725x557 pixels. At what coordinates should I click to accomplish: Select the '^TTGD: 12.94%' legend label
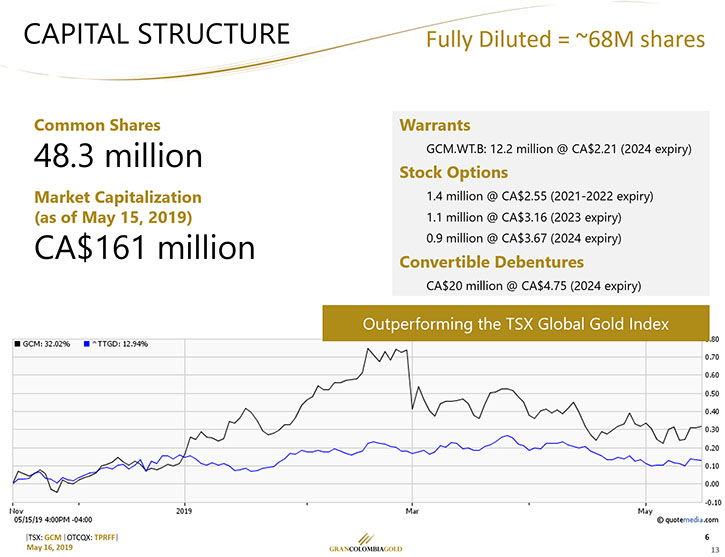tap(120, 344)
